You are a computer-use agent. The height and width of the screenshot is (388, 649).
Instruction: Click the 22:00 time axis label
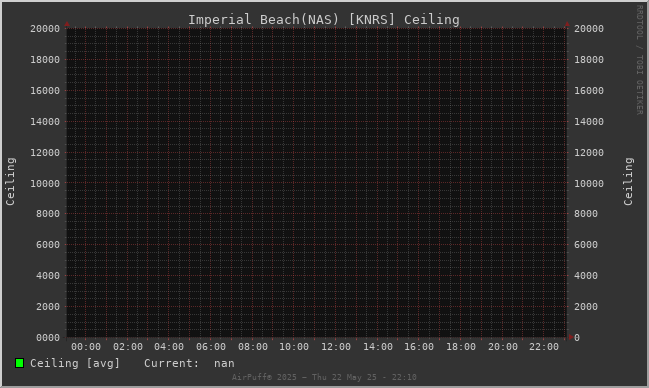coord(544,347)
